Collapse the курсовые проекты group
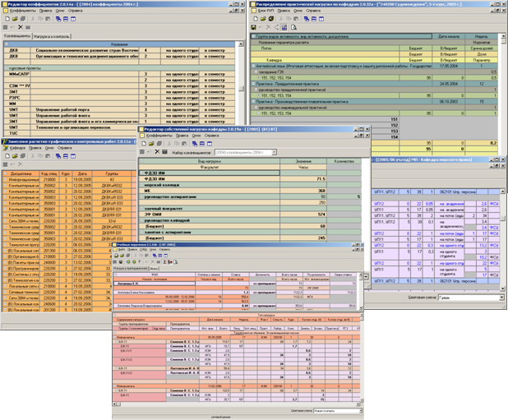The image size is (508, 420). (7, 68)
